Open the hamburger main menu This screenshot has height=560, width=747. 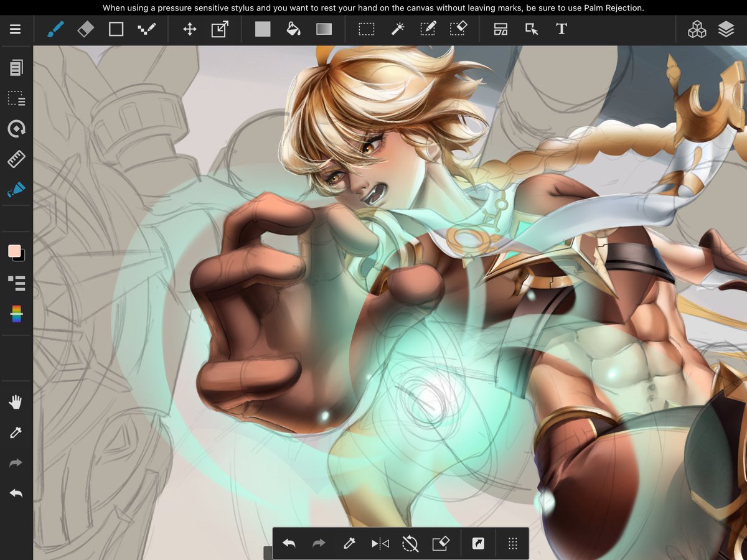coord(16,29)
